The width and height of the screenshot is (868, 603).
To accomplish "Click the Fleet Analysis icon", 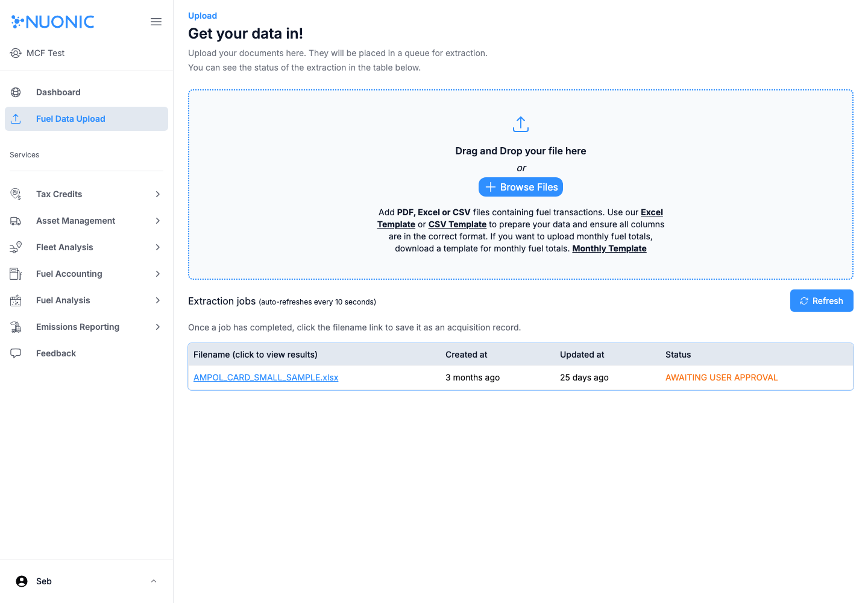I will click(x=15, y=247).
